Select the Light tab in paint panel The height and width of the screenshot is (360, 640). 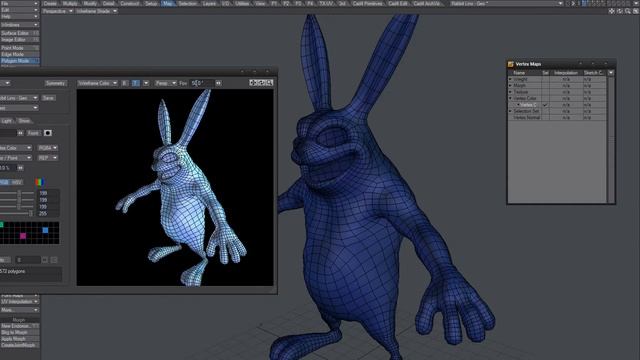click(x=7, y=121)
